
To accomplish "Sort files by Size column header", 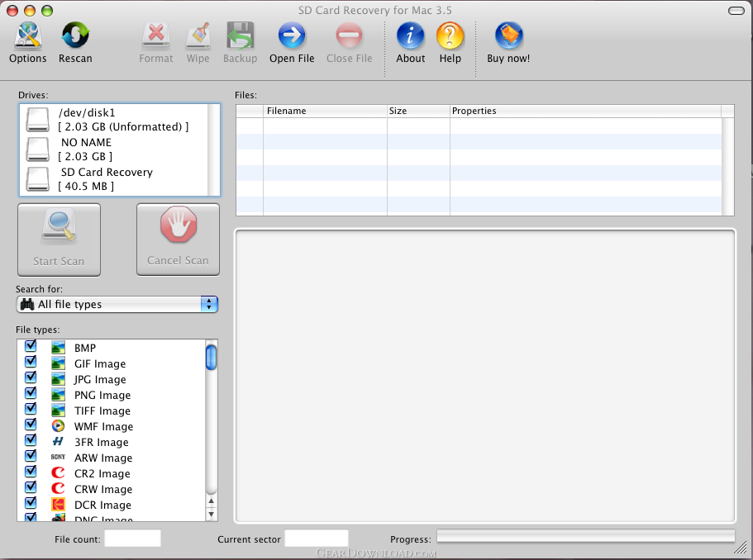I will click(x=417, y=111).
